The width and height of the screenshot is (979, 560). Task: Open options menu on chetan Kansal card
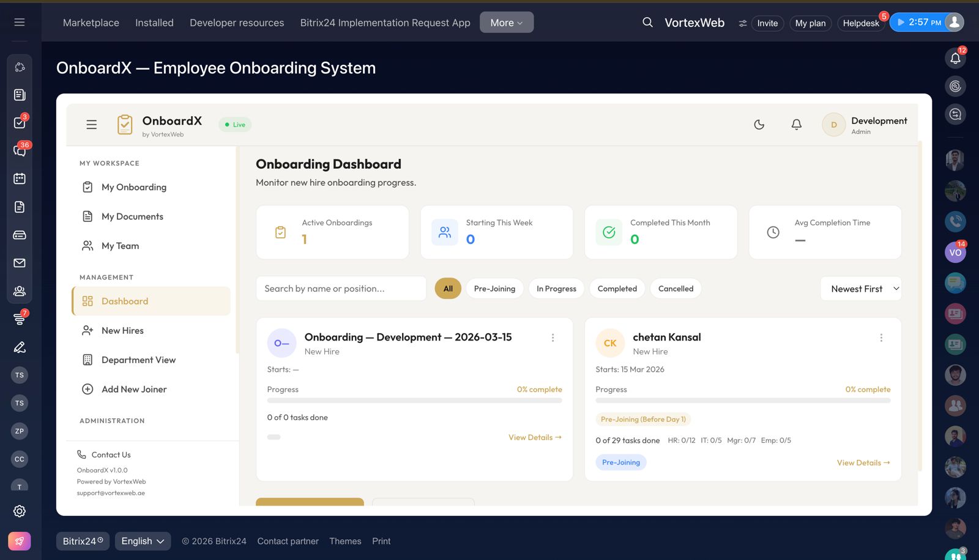tap(881, 337)
